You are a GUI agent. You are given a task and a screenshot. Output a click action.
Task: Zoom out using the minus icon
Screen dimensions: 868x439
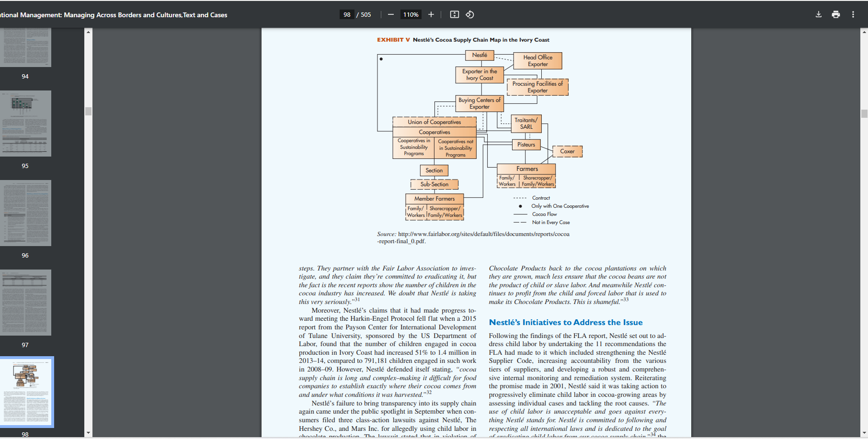click(391, 15)
